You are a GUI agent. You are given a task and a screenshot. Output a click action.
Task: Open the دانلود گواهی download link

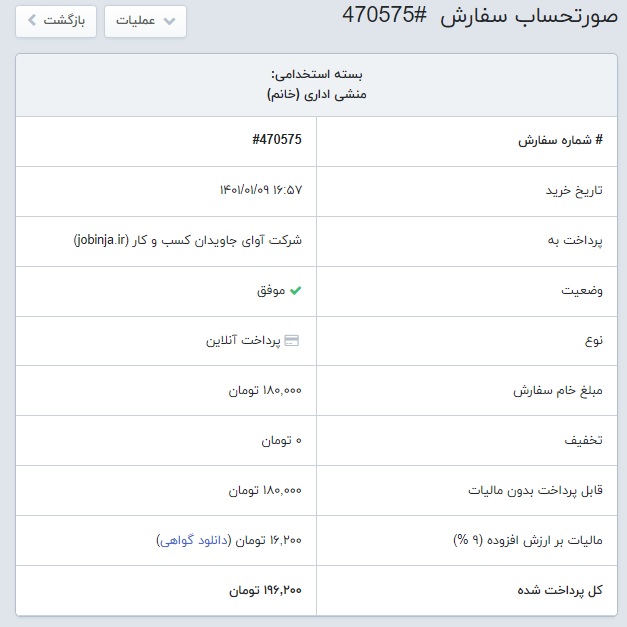click(x=194, y=540)
